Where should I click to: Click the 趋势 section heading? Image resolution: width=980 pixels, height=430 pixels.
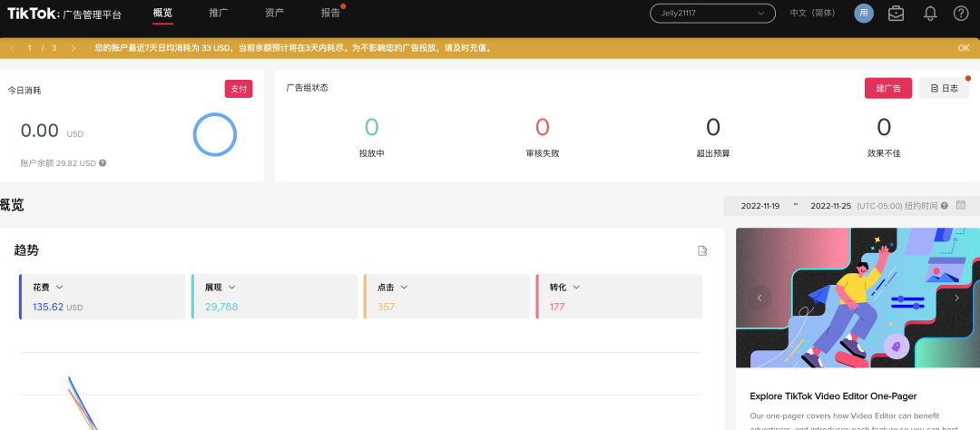click(x=26, y=250)
